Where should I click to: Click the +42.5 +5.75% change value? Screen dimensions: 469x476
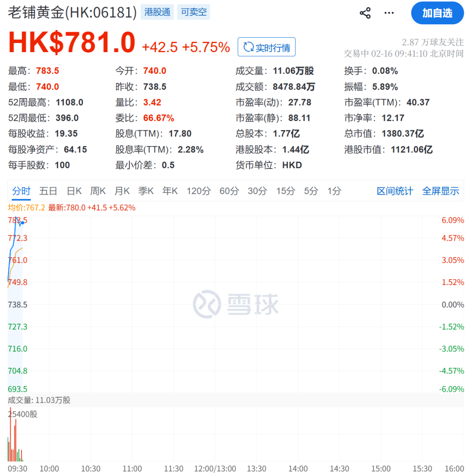[x=186, y=47]
